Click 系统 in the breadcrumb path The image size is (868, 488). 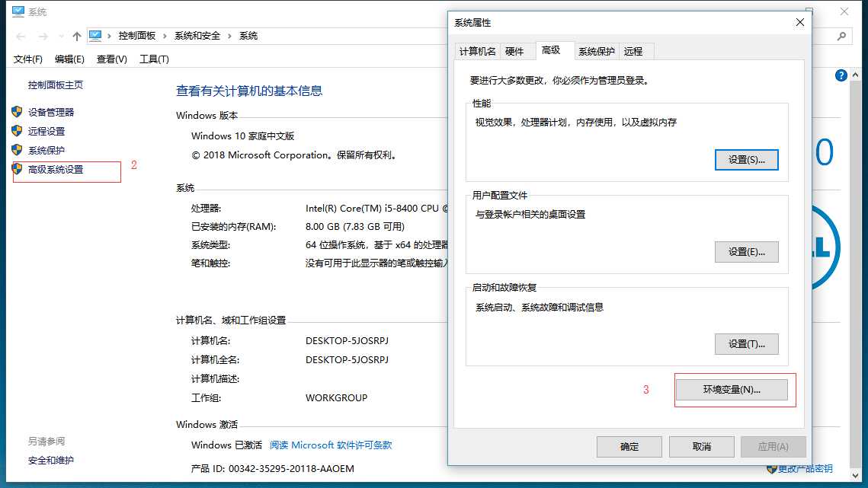(x=248, y=36)
